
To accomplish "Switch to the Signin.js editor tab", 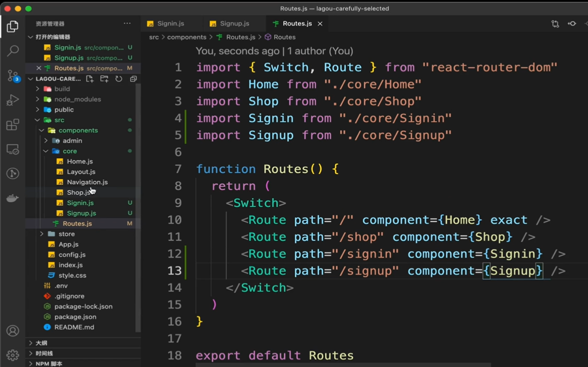I will [170, 24].
